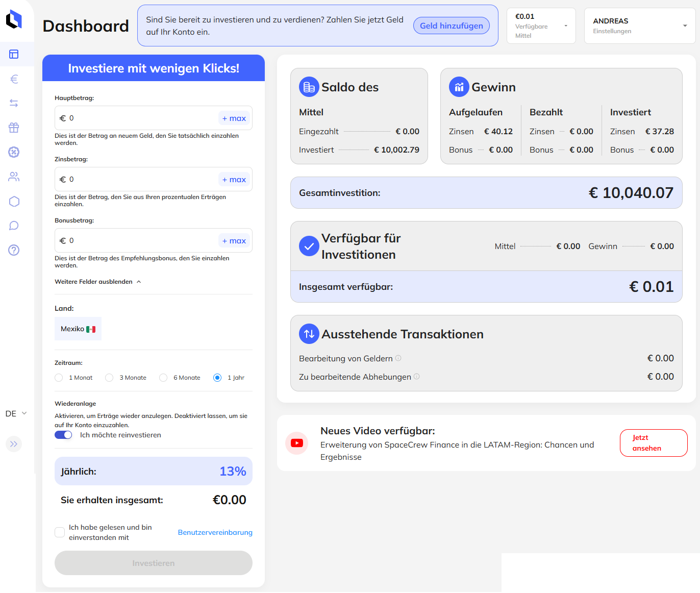Open the help question mark icon
The height and width of the screenshot is (593, 700).
pos(14,250)
